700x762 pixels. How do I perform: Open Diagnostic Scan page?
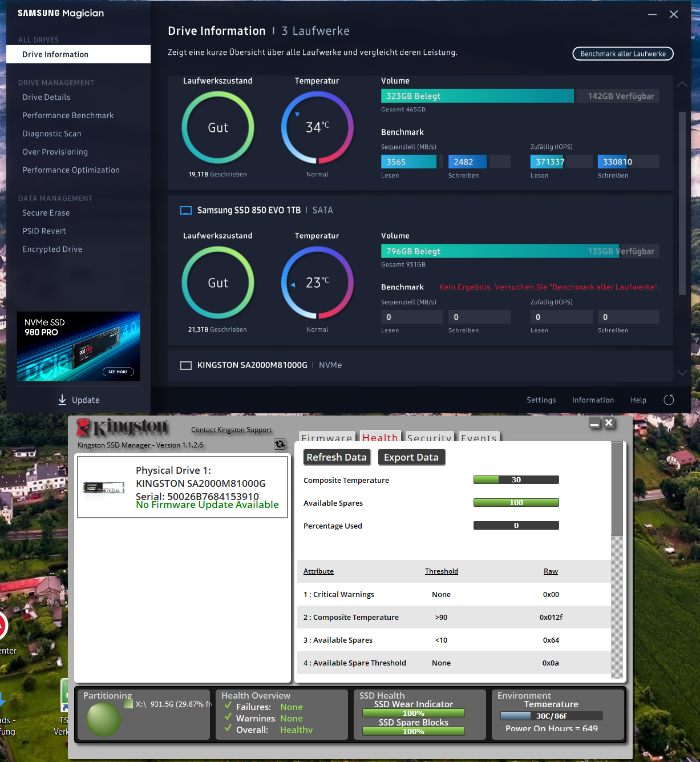pyautogui.click(x=52, y=134)
